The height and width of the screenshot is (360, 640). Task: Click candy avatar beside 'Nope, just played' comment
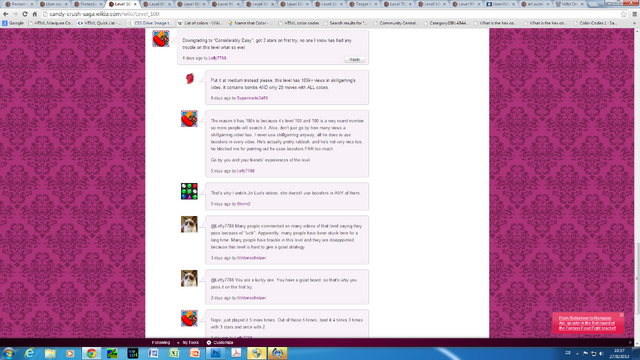pyautogui.click(x=189, y=318)
